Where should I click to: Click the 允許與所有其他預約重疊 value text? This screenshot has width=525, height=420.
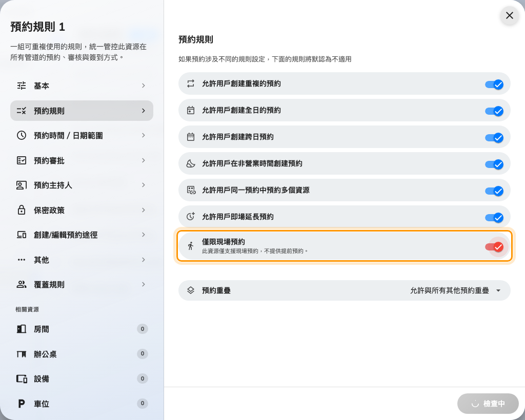(450, 290)
